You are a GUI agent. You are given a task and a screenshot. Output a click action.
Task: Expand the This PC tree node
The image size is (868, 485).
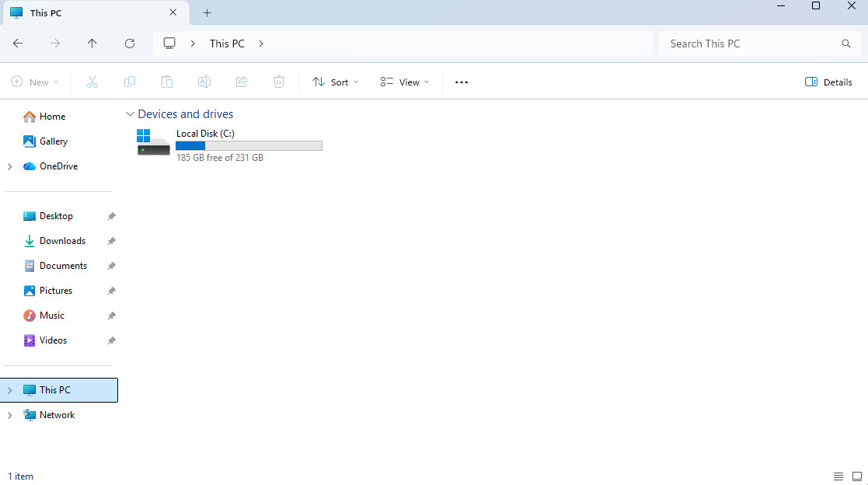(9, 390)
